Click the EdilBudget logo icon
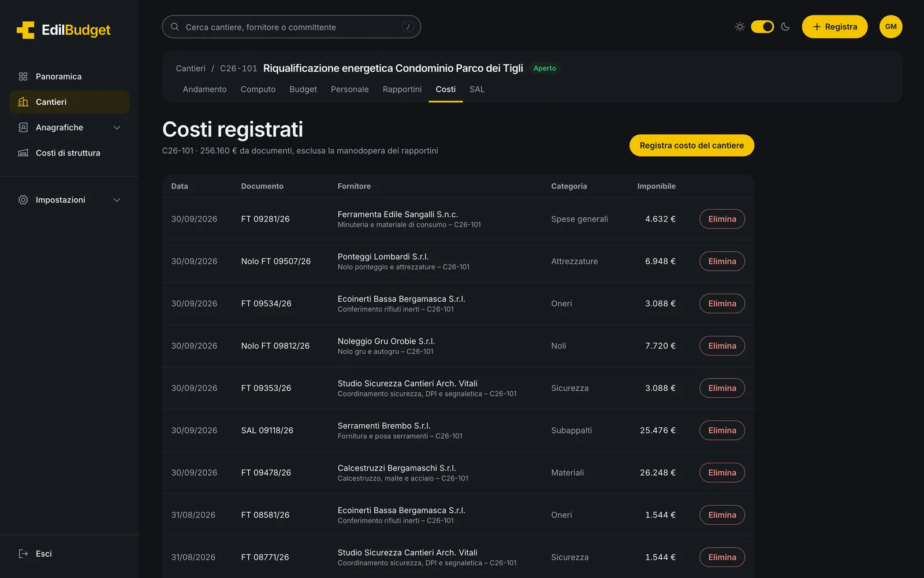 pyautogui.click(x=25, y=30)
